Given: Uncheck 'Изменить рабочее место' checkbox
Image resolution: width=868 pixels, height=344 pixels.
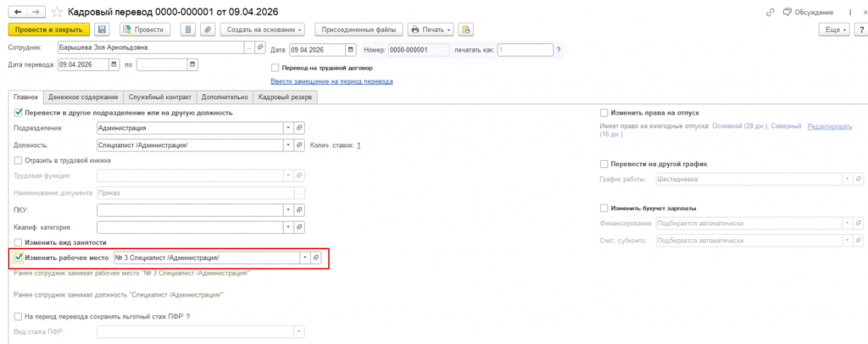Looking at the screenshot, I should pos(19,258).
